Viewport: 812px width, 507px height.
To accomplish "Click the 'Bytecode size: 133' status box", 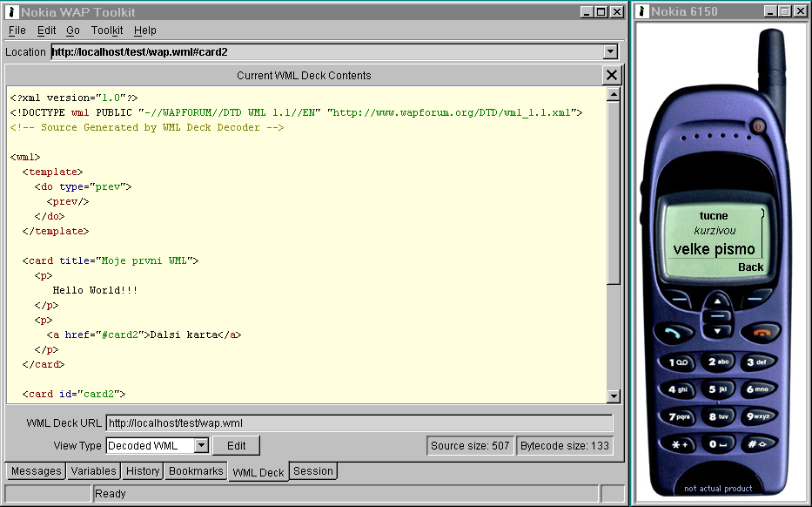I will [565, 446].
